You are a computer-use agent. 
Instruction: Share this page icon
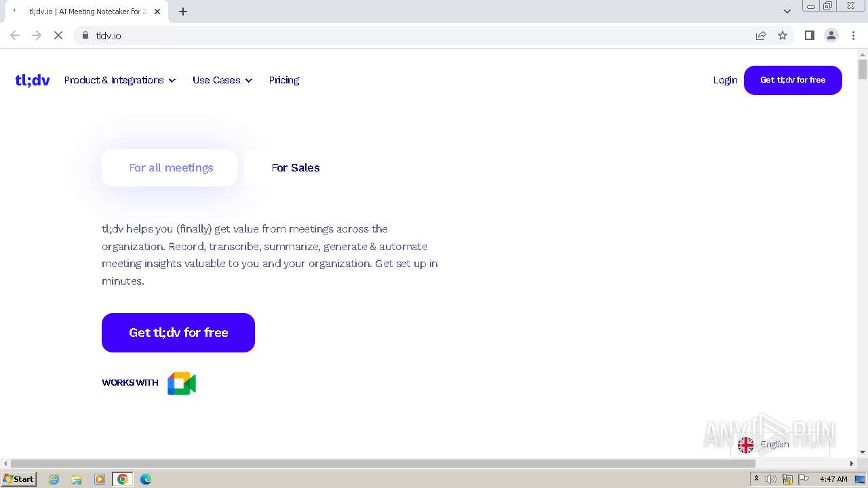click(x=761, y=35)
